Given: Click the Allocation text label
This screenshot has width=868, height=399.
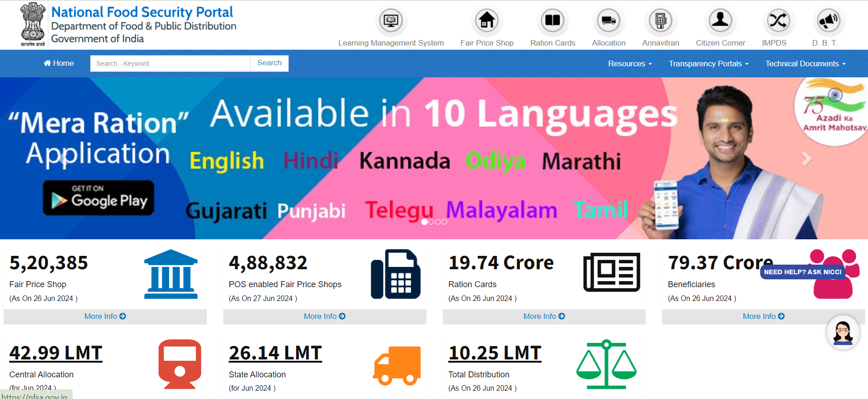Looking at the screenshot, I should coord(609,43).
